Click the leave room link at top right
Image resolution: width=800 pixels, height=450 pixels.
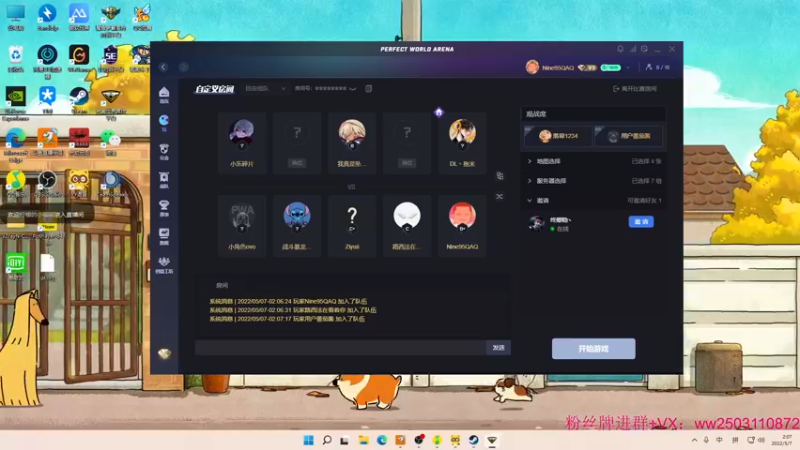tap(635, 89)
